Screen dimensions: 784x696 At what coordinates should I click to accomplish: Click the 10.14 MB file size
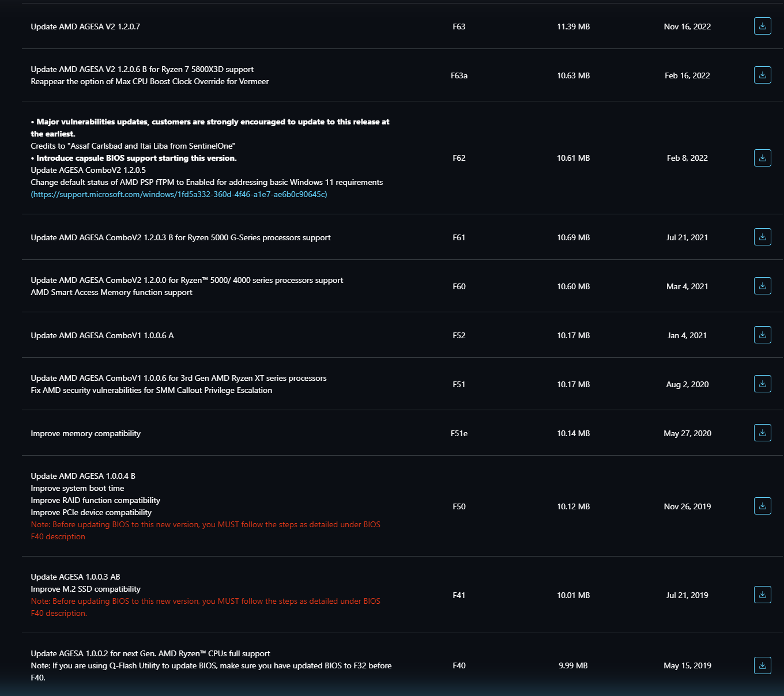pos(573,433)
